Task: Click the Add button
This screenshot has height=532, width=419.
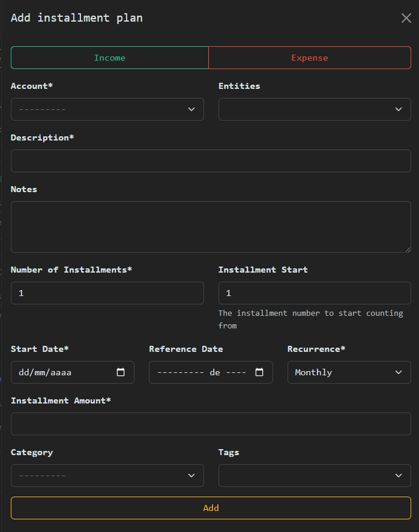Action: pos(211,508)
